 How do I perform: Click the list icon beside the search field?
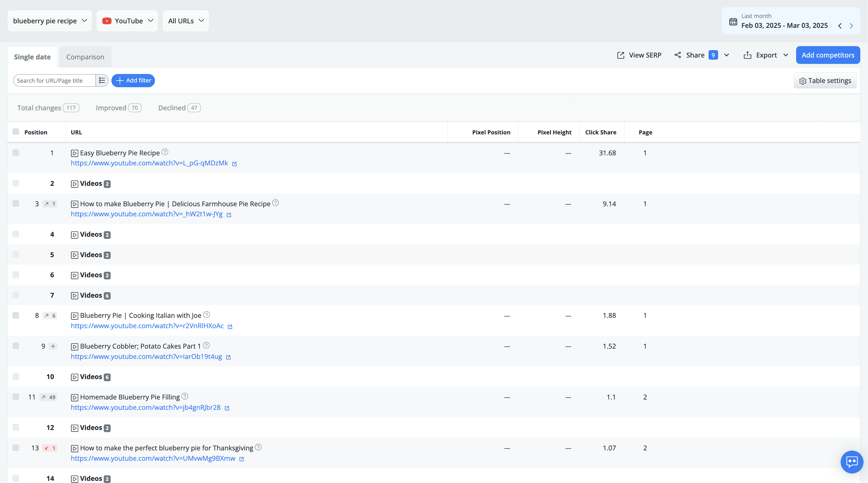coord(102,81)
